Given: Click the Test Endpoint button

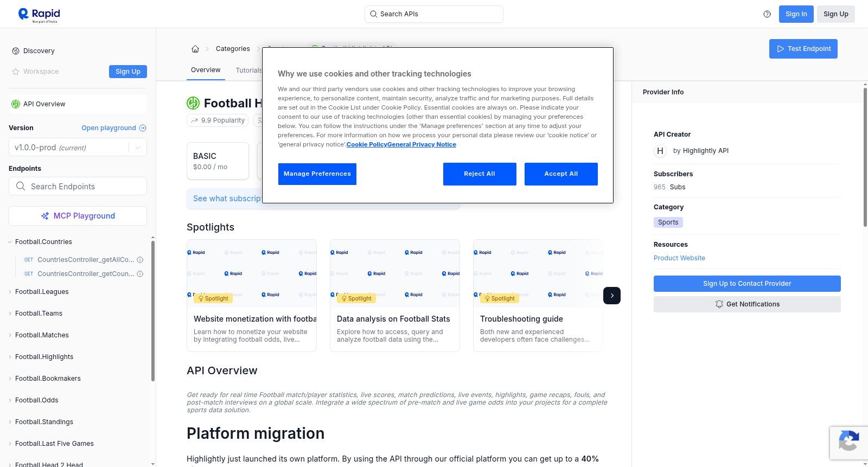Looking at the screenshot, I should (x=803, y=49).
